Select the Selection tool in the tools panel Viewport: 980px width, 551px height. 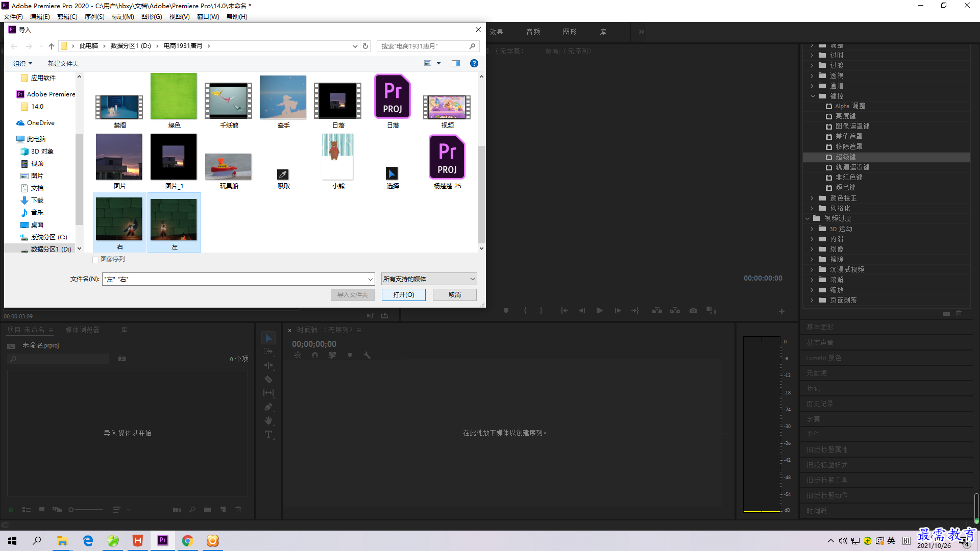[268, 338]
